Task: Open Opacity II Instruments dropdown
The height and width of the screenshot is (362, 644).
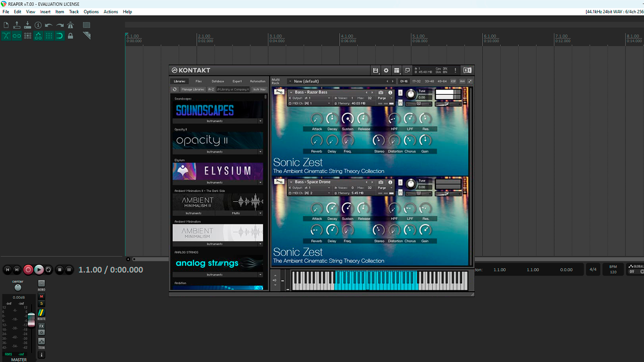Action: pyautogui.click(x=260, y=152)
